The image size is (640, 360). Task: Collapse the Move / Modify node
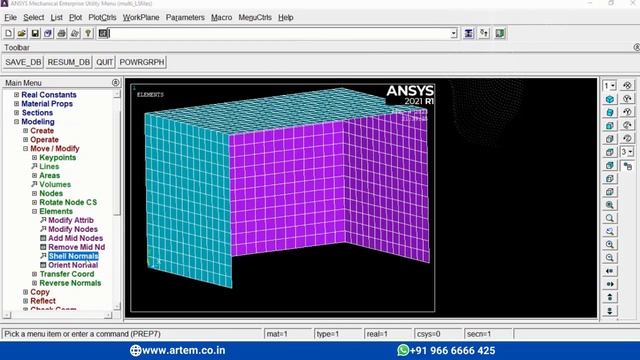coord(25,149)
